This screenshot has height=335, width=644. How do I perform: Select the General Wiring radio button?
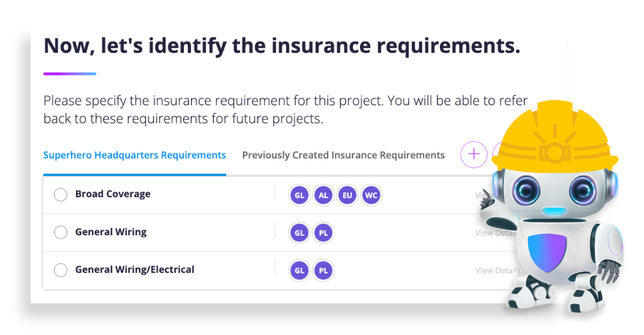pos(61,233)
